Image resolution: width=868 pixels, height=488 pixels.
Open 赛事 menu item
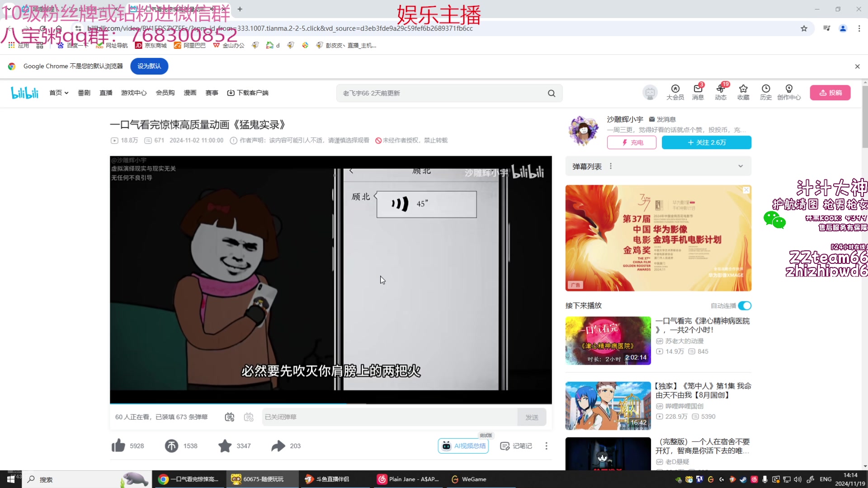[x=212, y=93]
